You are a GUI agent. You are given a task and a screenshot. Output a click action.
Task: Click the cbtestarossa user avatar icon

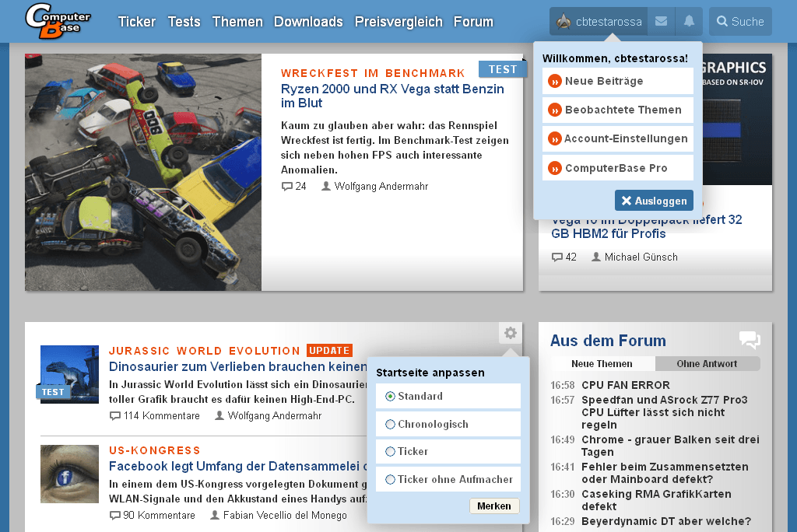tap(564, 21)
